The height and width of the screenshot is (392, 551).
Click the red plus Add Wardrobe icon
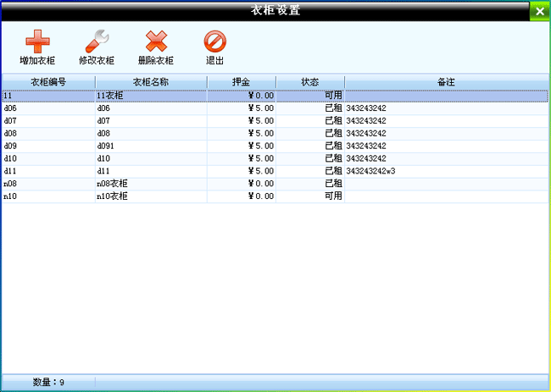(36, 42)
